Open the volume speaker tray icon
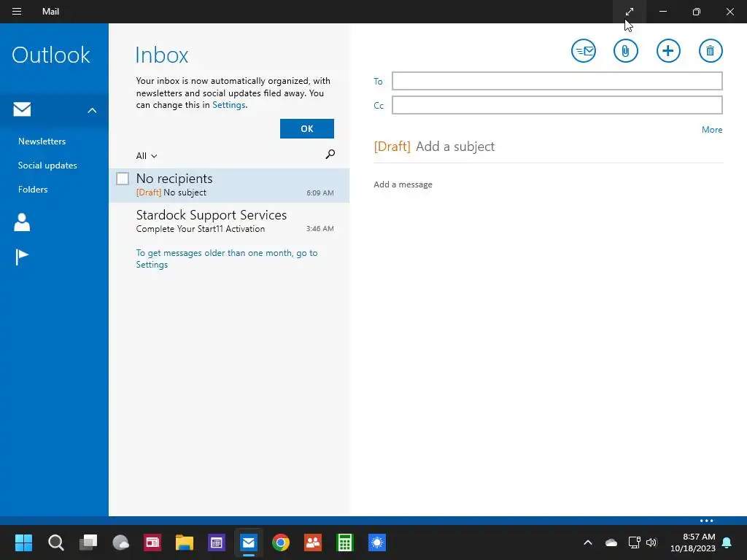The height and width of the screenshot is (560, 747). tap(651, 542)
